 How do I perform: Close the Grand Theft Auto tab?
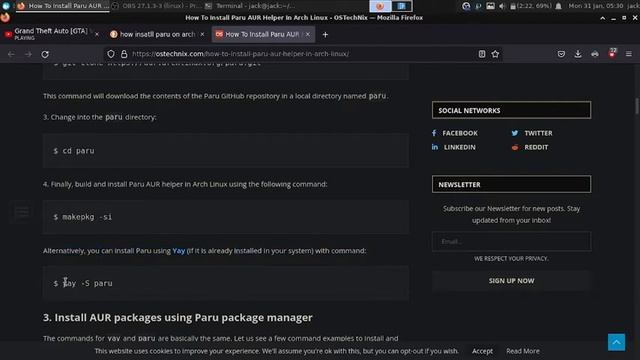pyautogui.click(x=97, y=35)
